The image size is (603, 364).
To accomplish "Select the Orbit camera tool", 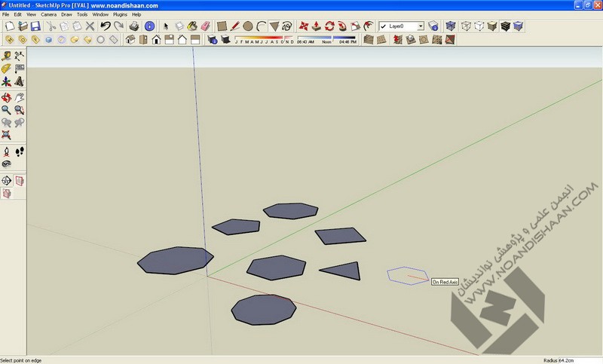I will coord(7,96).
